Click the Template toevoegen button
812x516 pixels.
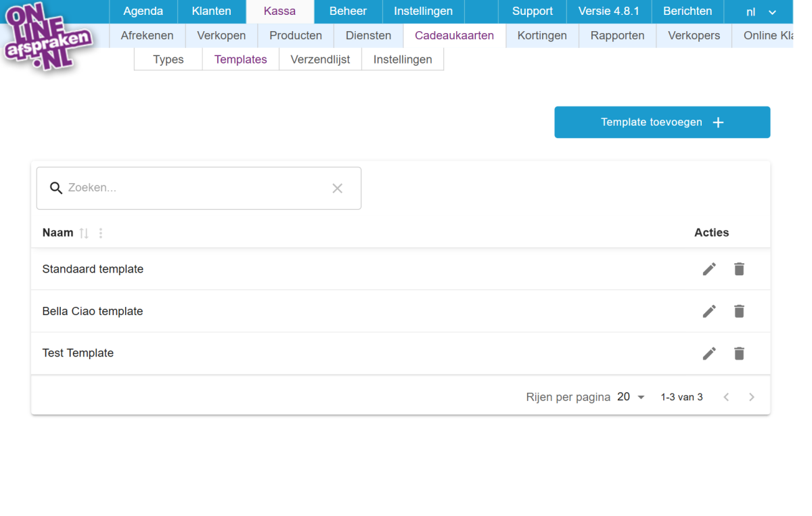(x=662, y=122)
